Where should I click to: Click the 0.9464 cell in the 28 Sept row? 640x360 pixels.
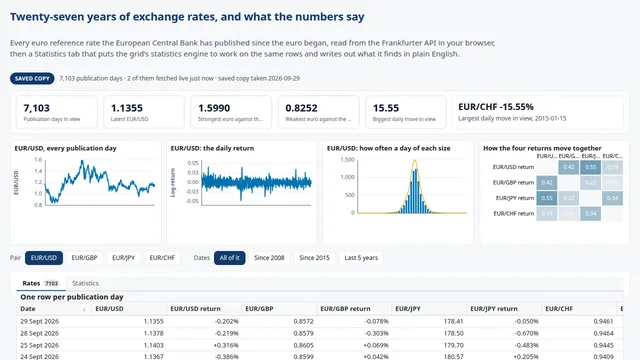[x=579, y=333]
